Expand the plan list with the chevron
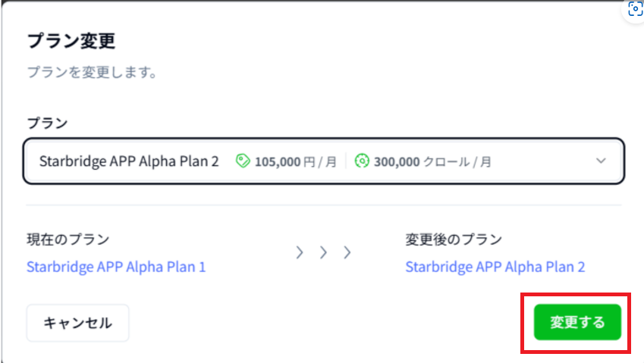The image size is (644, 363). 601,161
